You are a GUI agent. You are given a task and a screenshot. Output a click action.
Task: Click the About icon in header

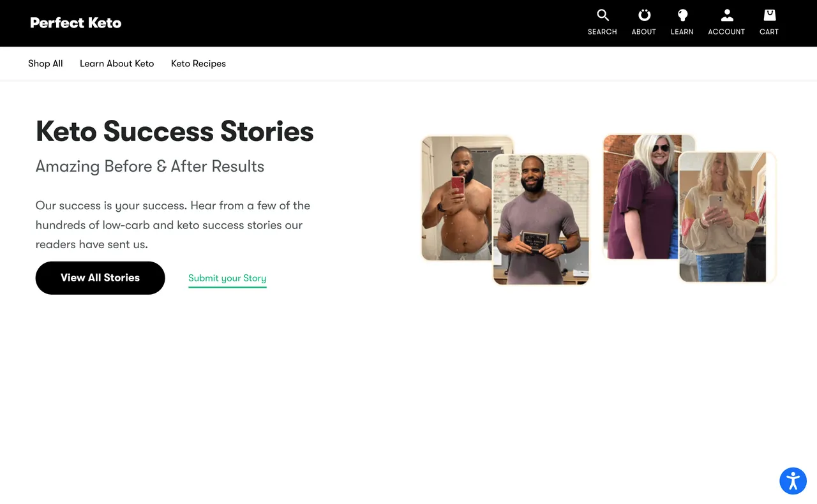[643, 16]
